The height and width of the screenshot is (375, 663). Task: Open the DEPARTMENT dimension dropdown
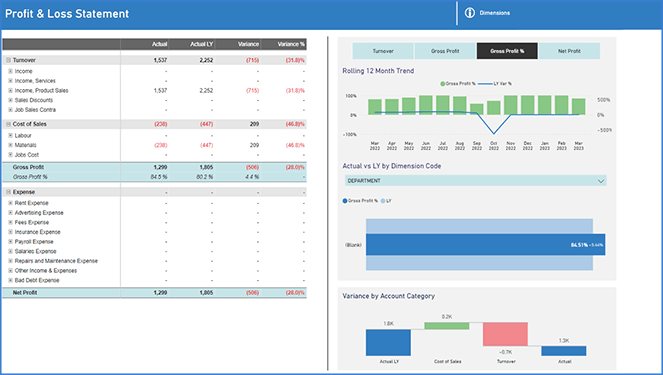click(476, 181)
